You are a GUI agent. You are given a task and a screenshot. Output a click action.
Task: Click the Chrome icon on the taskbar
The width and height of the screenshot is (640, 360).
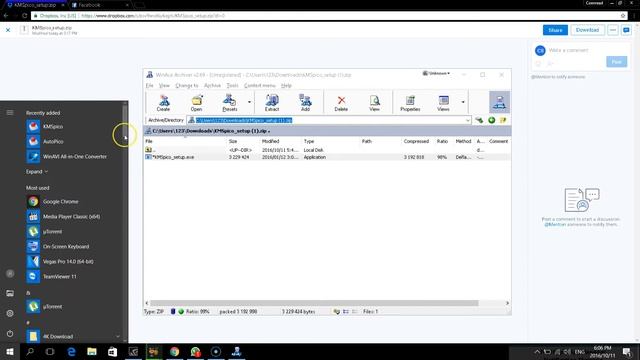tap(174, 351)
